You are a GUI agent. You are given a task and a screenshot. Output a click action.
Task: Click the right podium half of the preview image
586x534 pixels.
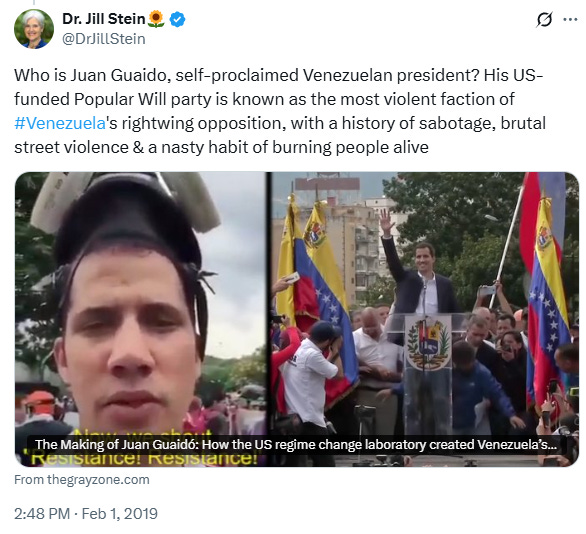[x=425, y=319]
